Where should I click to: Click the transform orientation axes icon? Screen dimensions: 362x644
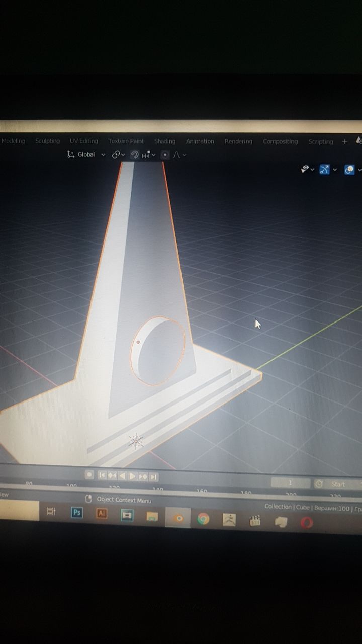tap(71, 154)
